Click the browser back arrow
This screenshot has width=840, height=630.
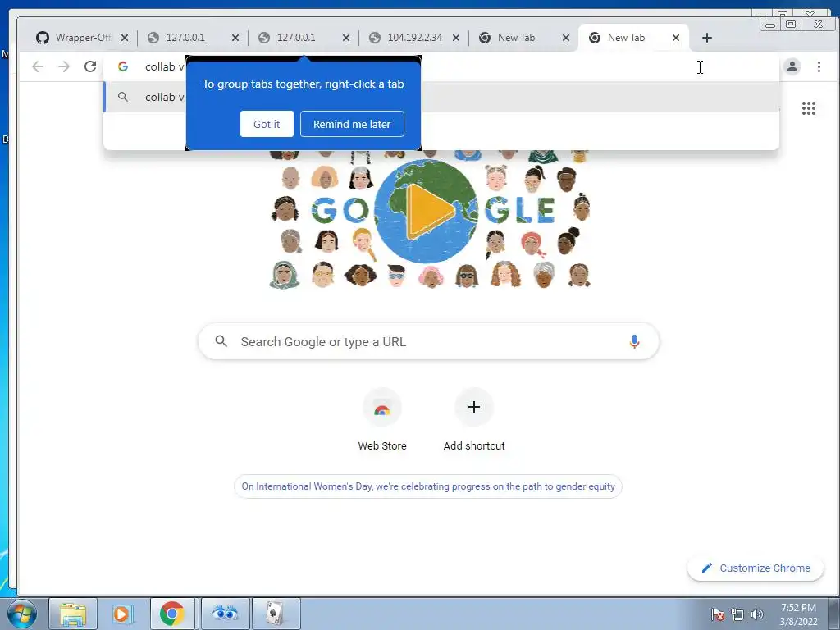point(38,66)
